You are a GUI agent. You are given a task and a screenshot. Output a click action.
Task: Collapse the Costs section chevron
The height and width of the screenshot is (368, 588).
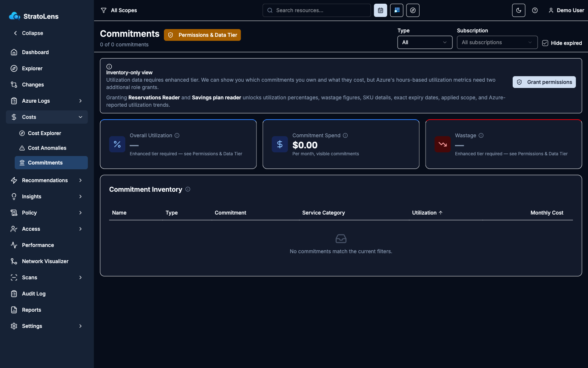[x=80, y=117]
